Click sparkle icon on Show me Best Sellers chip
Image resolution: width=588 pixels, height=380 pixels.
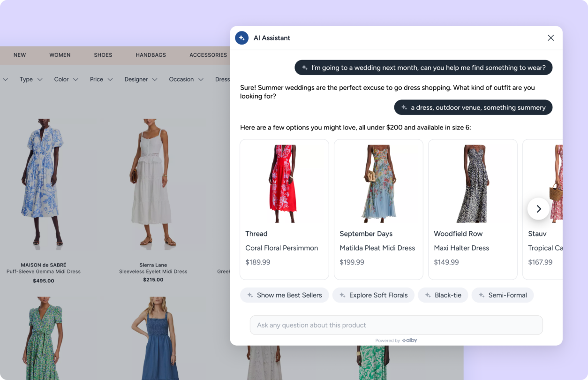coord(250,295)
